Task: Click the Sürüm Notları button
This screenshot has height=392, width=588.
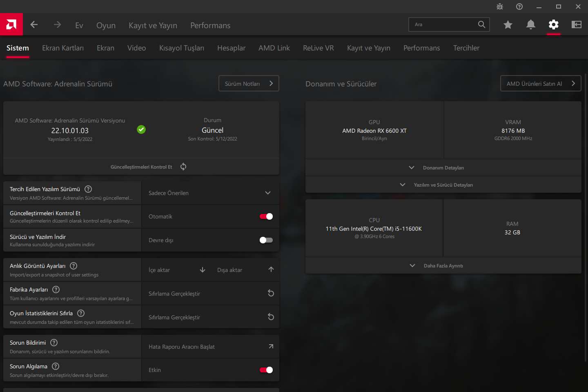Action: [x=249, y=83]
